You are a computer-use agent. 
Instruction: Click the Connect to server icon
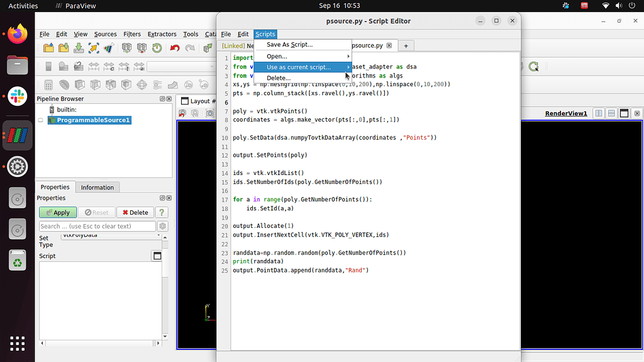[x=126, y=48]
